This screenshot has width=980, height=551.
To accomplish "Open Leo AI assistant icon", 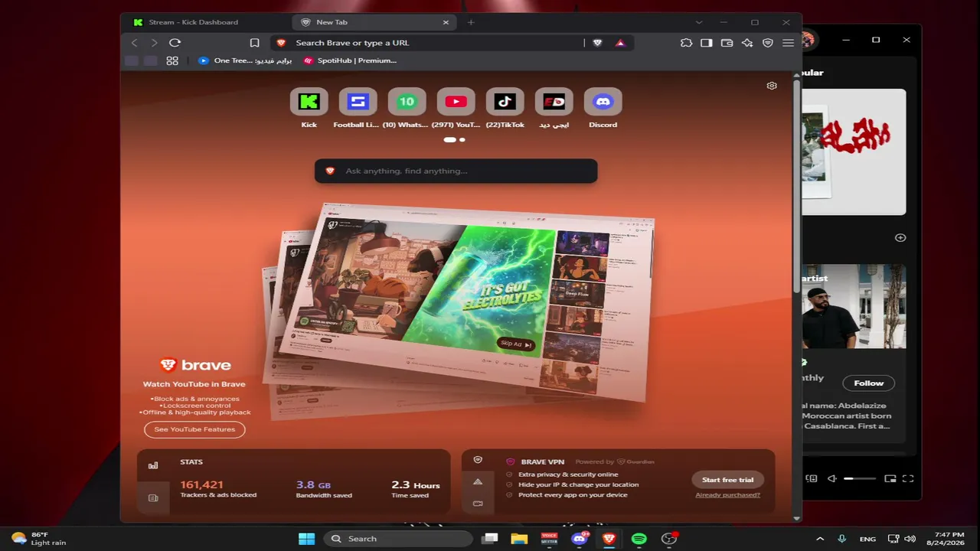I will [x=747, y=43].
